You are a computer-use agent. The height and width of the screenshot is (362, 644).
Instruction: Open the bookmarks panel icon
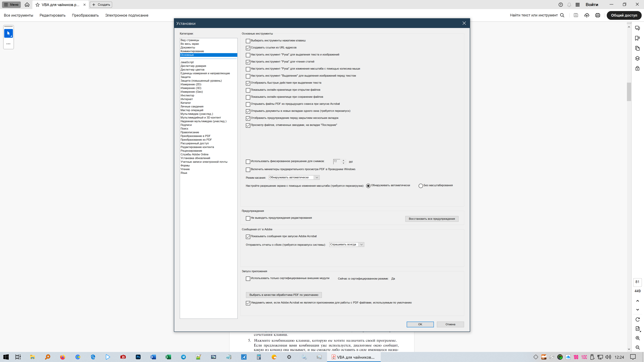[x=637, y=38]
